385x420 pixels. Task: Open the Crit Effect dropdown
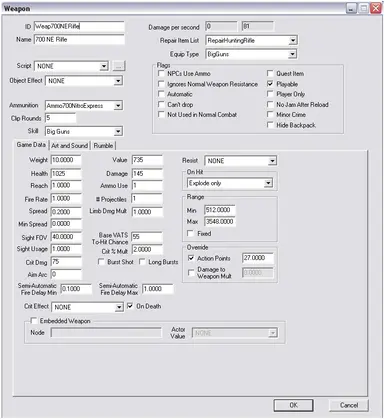(x=88, y=307)
